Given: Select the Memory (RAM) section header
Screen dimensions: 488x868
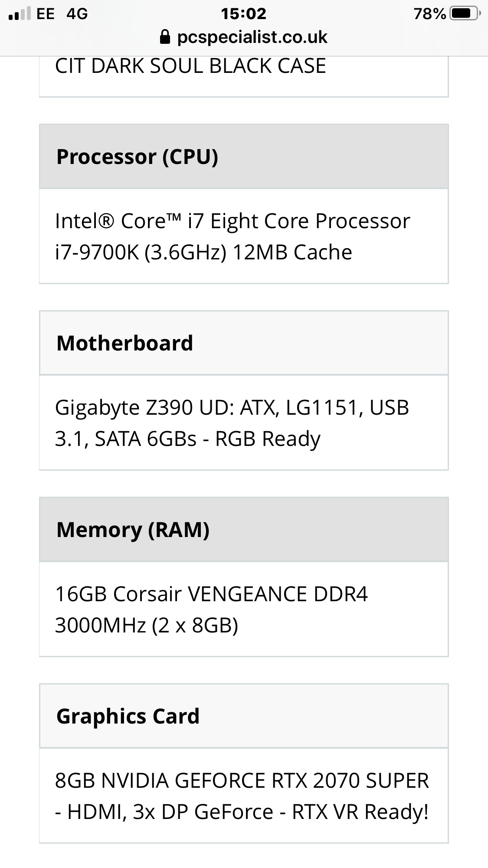Looking at the screenshot, I should (x=244, y=530).
